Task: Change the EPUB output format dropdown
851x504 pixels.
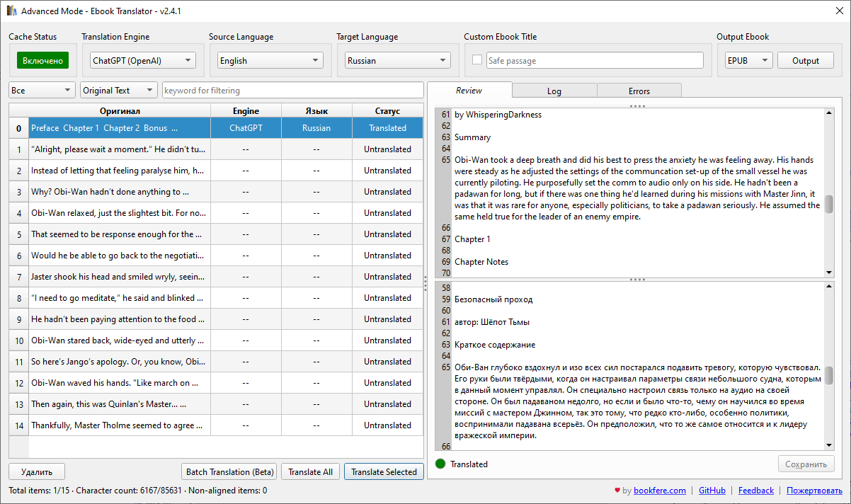Action: (x=748, y=61)
